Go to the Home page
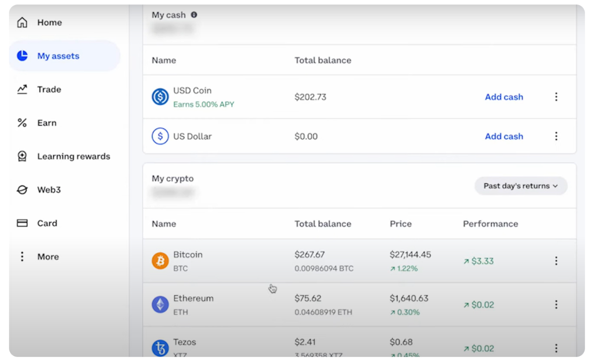593x364 pixels. [49, 22]
